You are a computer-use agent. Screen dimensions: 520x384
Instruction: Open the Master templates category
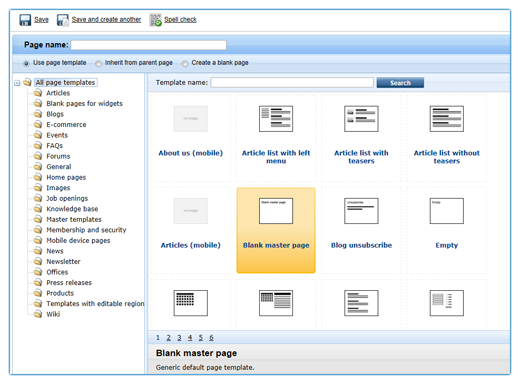pos(74,219)
